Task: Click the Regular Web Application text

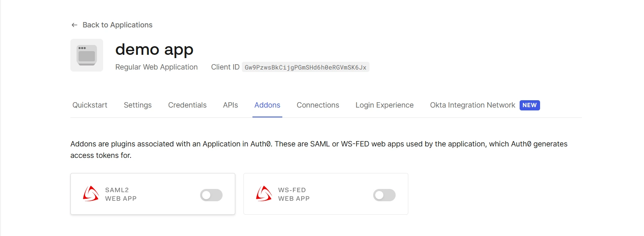Action: [156, 67]
